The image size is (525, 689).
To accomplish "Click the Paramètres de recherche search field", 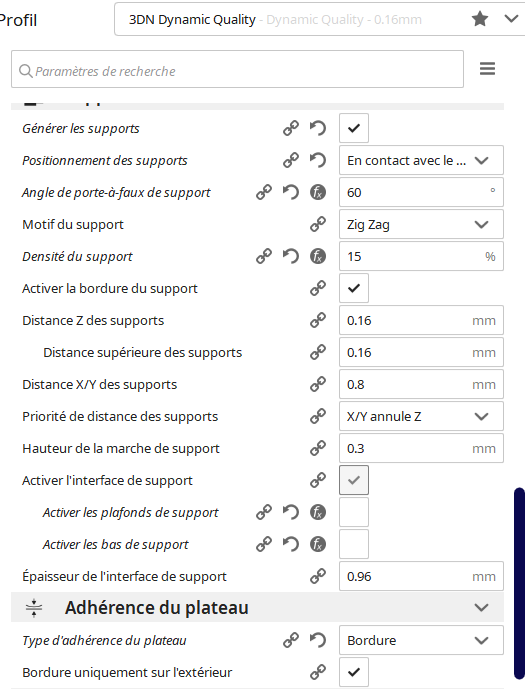I will 237,69.
